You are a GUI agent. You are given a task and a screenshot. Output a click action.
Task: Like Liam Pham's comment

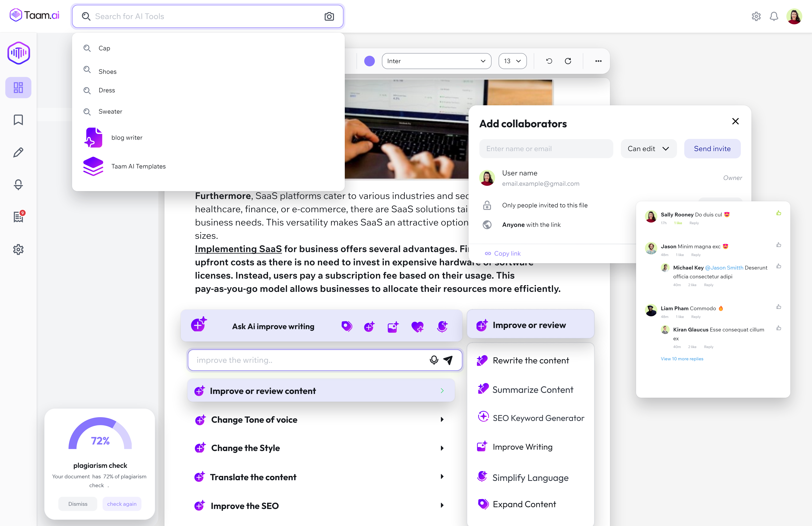(779, 307)
